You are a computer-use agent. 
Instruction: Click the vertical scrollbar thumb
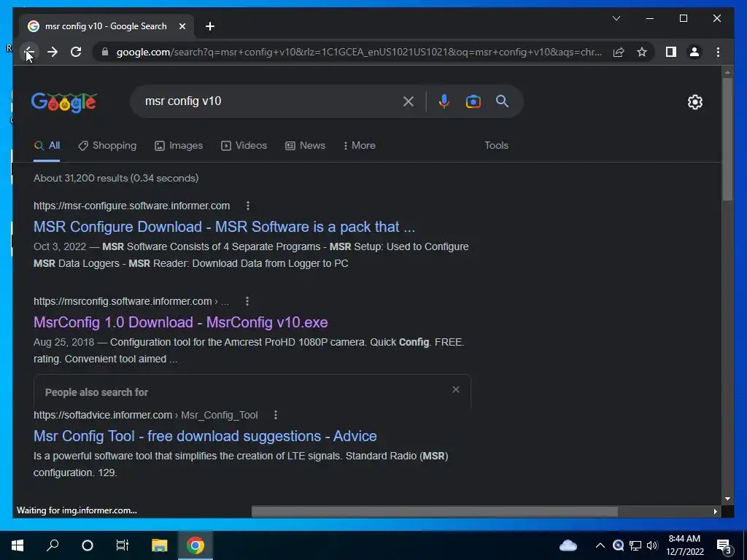pyautogui.click(x=727, y=139)
